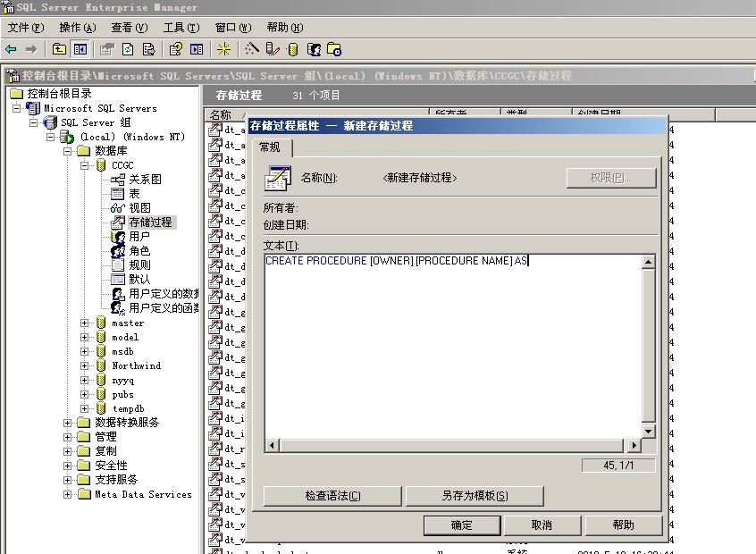This screenshot has height=554, width=756.
Task: Go up one level with folder icon
Action: (x=59, y=49)
